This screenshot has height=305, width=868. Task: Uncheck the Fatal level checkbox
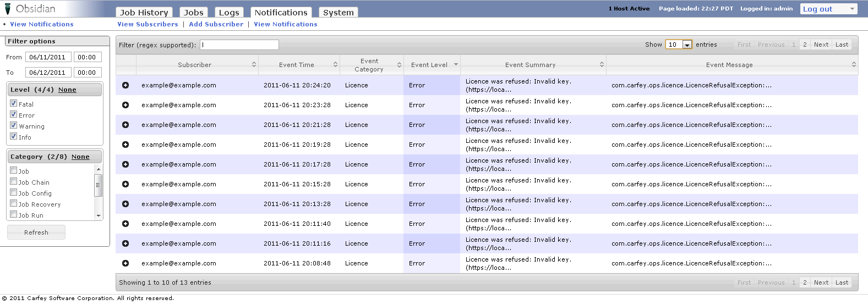click(14, 103)
